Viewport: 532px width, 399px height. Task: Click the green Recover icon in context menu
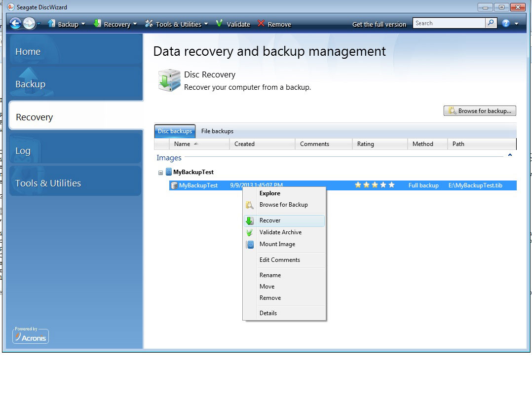[x=250, y=221]
